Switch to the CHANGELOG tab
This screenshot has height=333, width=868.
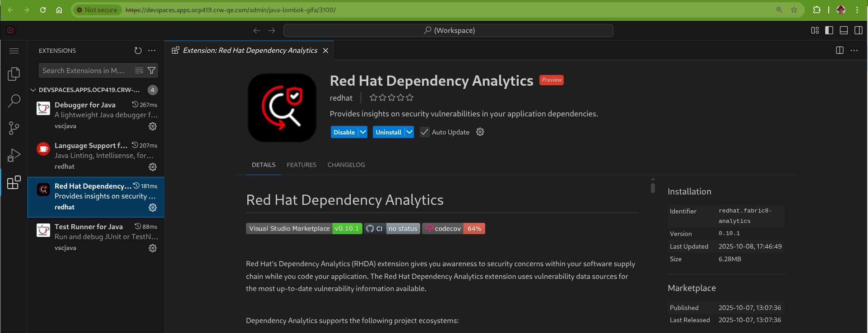click(x=346, y=165)
